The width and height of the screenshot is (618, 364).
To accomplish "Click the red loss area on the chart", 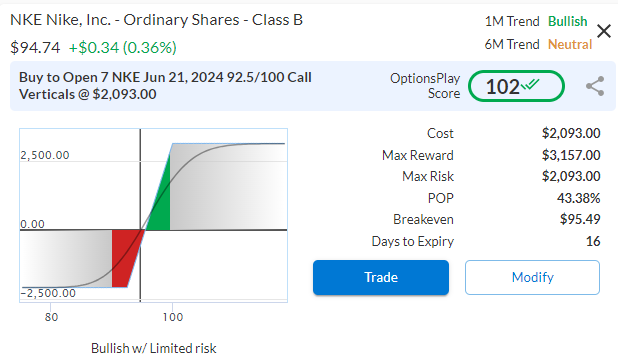I will [124, 256].
